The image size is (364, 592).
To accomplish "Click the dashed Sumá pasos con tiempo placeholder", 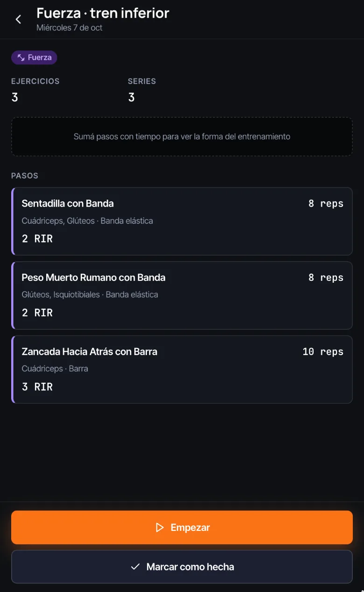I will [182, 136].
